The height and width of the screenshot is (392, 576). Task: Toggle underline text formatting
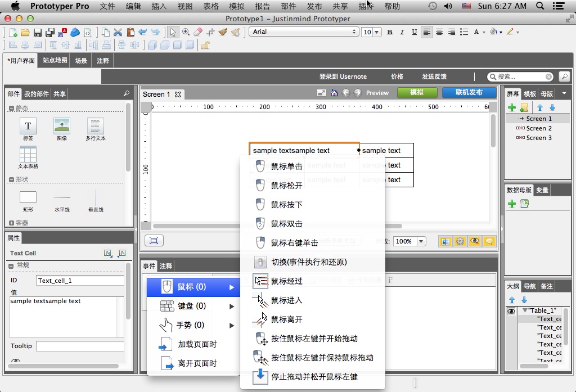[414, 32]
